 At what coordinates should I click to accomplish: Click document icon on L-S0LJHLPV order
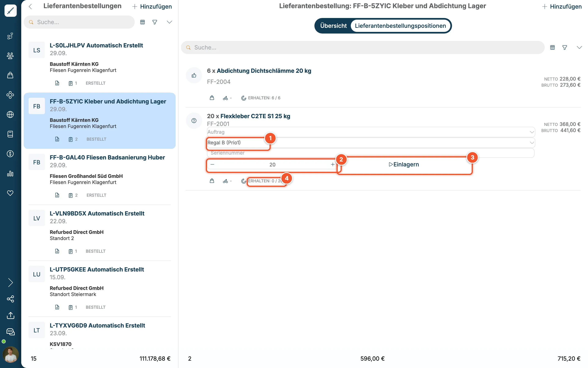(x=57, y=83)
